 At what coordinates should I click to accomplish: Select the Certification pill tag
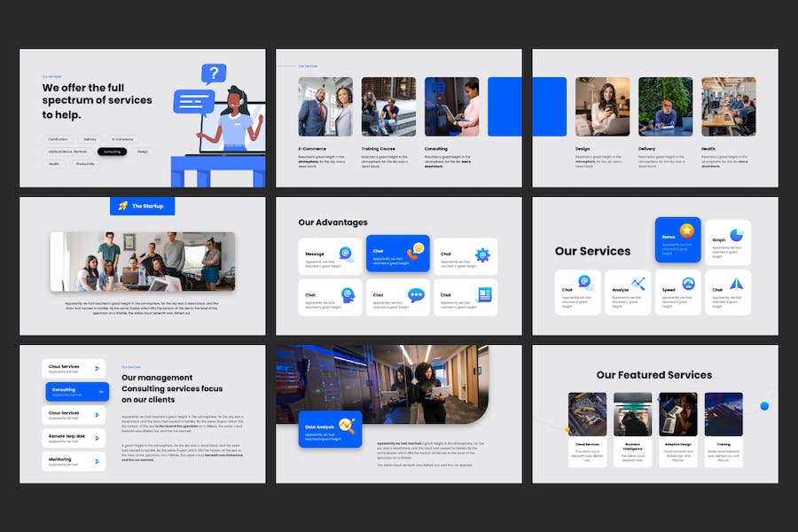click(58, 139)
